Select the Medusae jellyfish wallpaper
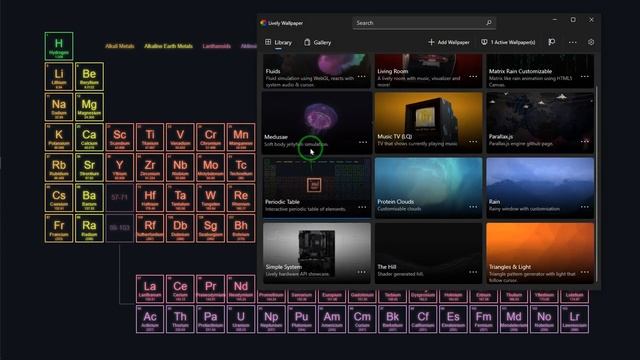Viewport: 640px width, 360px height. pos(317,122)
